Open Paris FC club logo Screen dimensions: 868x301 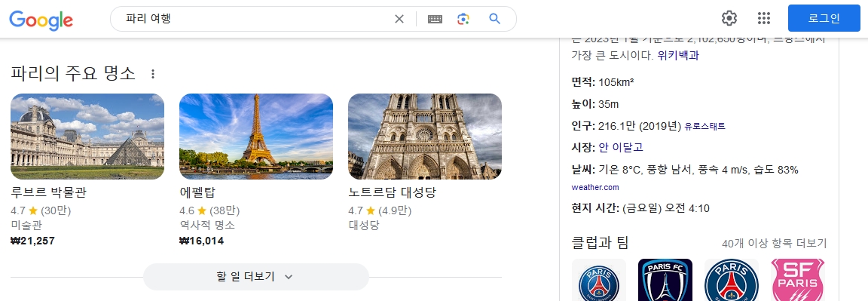665,280
